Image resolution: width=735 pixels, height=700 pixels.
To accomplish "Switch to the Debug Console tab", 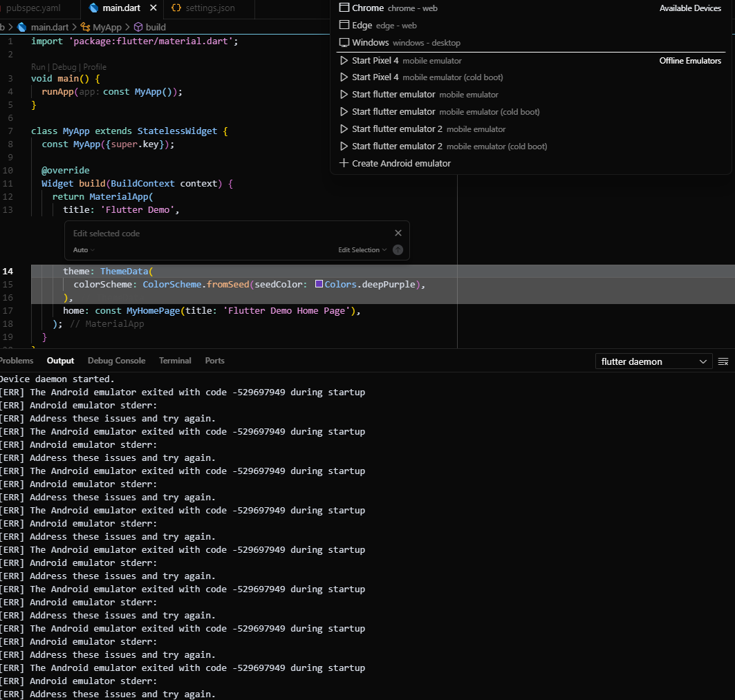I will pyautogui.click(x=117, y=361).
